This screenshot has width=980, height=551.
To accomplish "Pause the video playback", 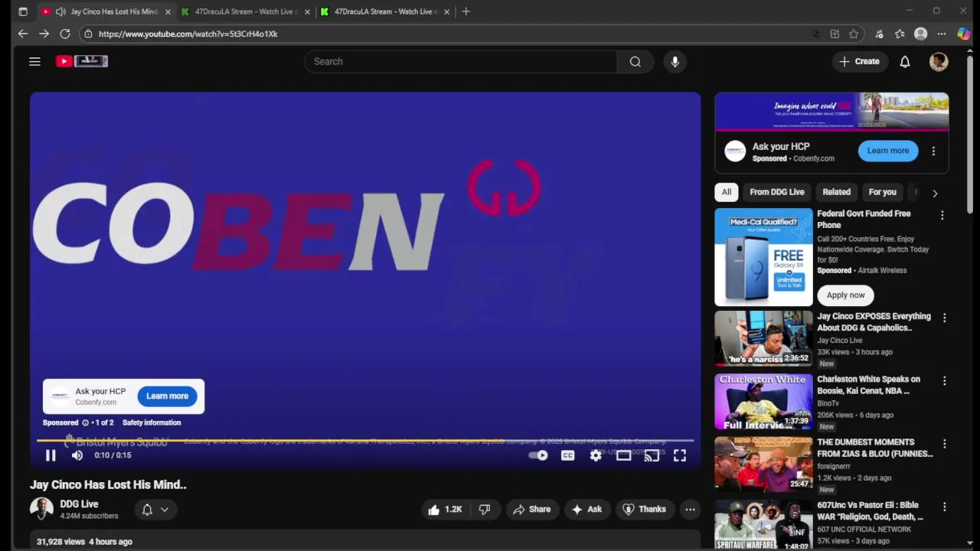I will click(51, 455).
